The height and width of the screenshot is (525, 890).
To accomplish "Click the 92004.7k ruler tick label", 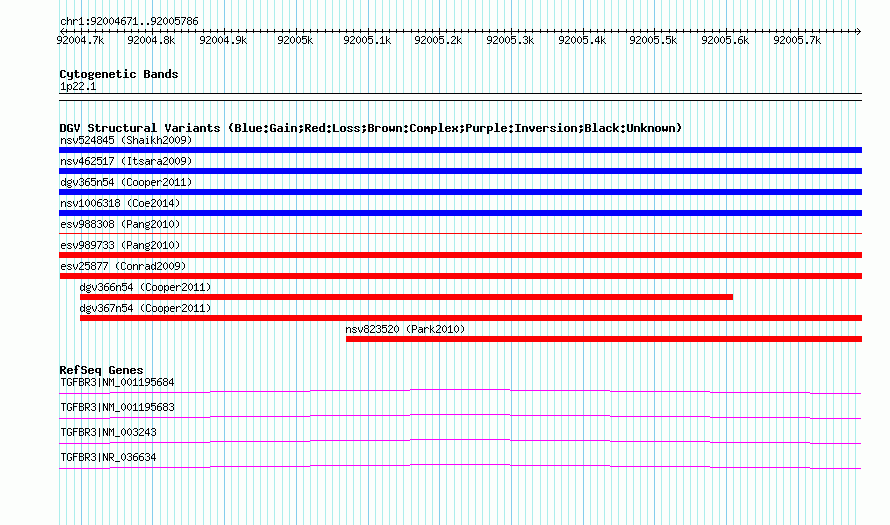I will click(x=80, y=40).
